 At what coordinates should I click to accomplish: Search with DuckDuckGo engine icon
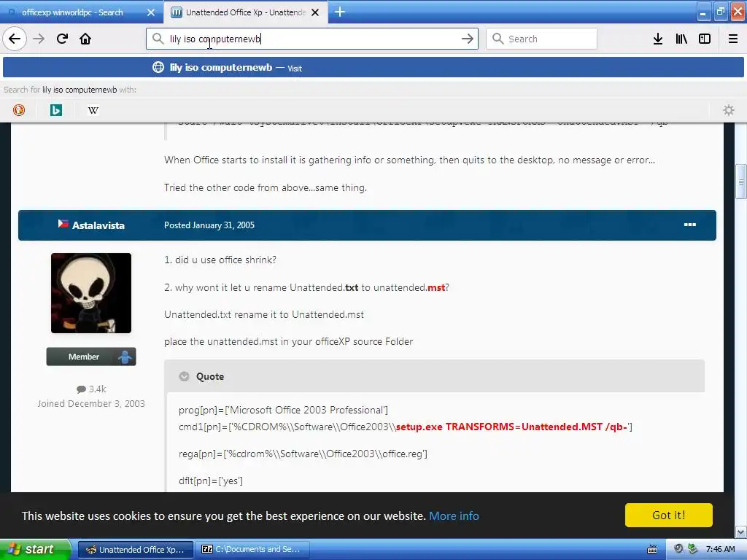click(x=19, y=111)
